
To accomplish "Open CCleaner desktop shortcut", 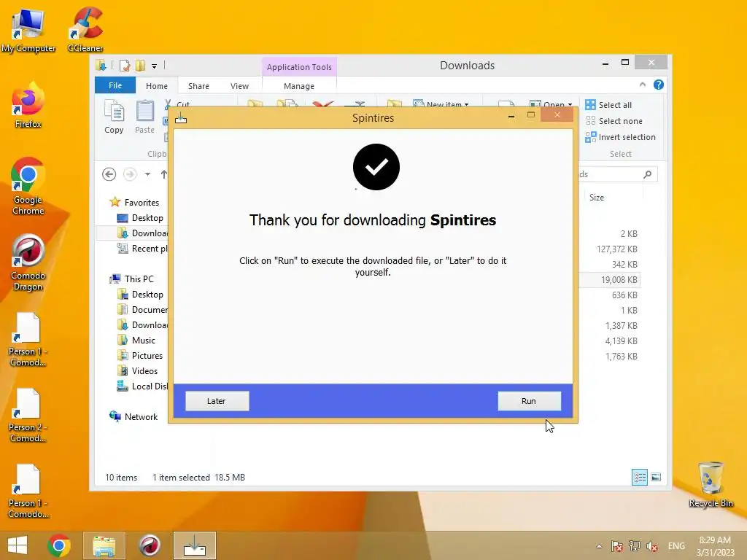I will coord(85,29).
